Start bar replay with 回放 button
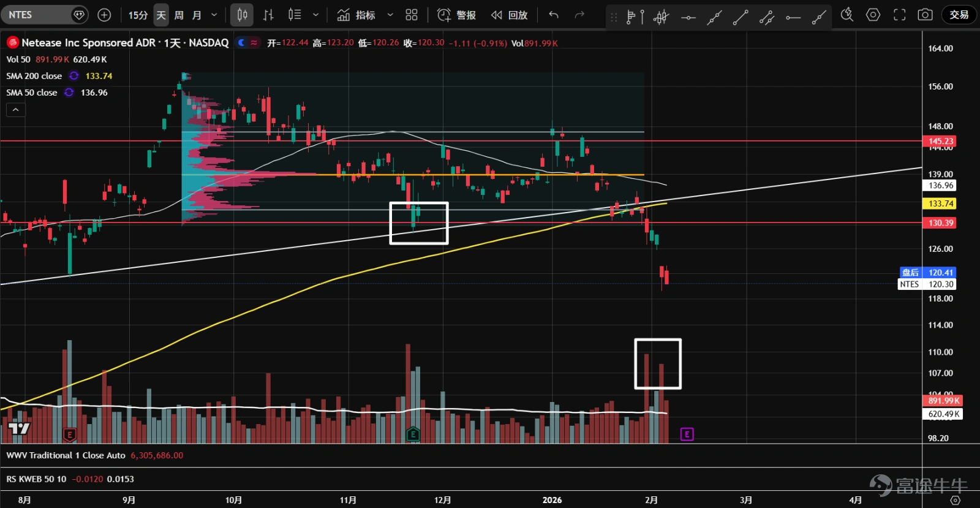Image resolution: width=980 pixels, height=508 pixels. [510, 15]
